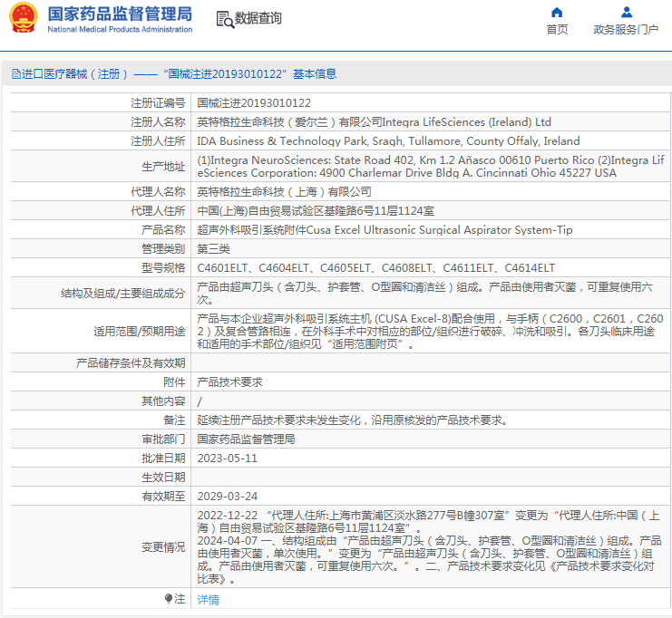This screenshot has width=672, height=618.
Task: Click expiry date 2029-03-24
Action: 227,497
